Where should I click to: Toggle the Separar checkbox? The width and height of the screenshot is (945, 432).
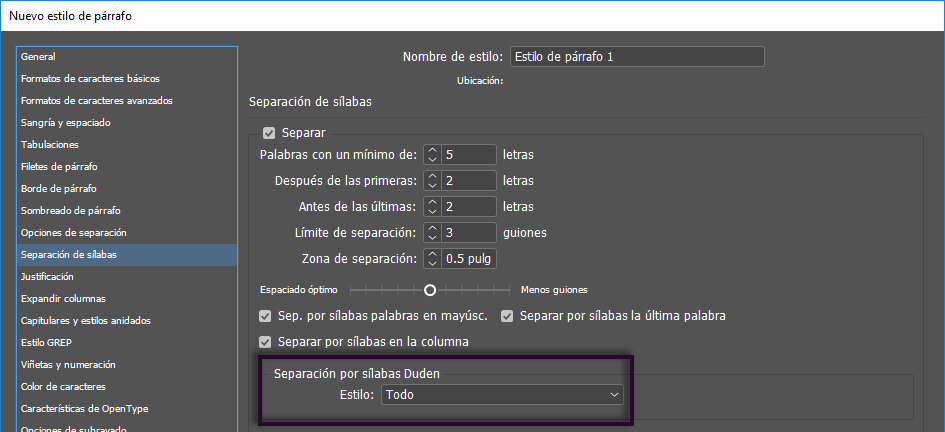tap(268, 133)
